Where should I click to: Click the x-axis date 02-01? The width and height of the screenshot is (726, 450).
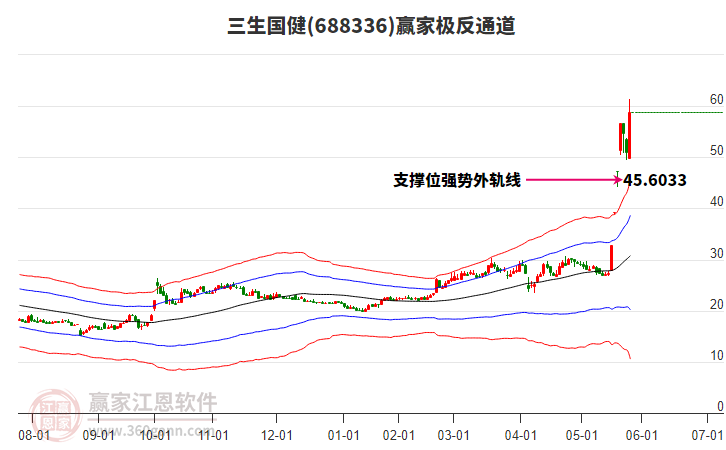click(399, 436)
